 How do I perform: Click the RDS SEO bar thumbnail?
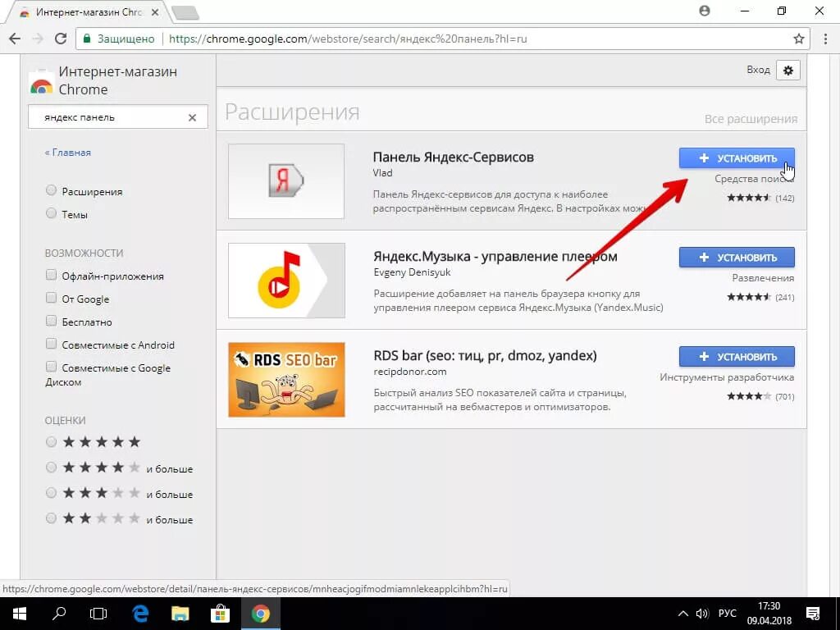[286, 379]
